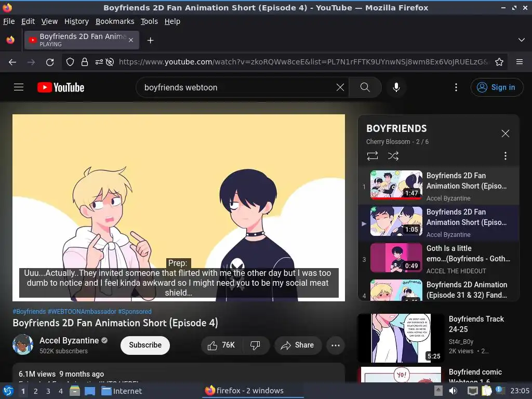Bookmark this page with star icon
Image resolution: width=532 pixels, height=399 pixels.
tap(499, 62)
